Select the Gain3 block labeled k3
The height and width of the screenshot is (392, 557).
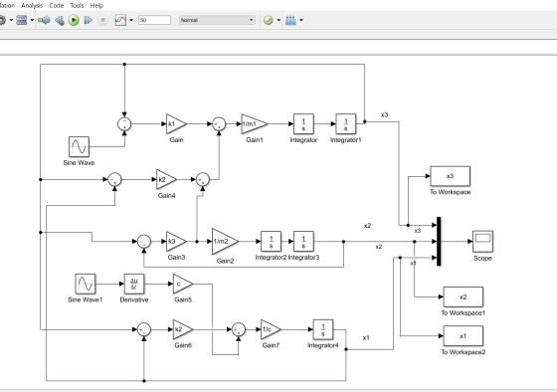point(176,242)
